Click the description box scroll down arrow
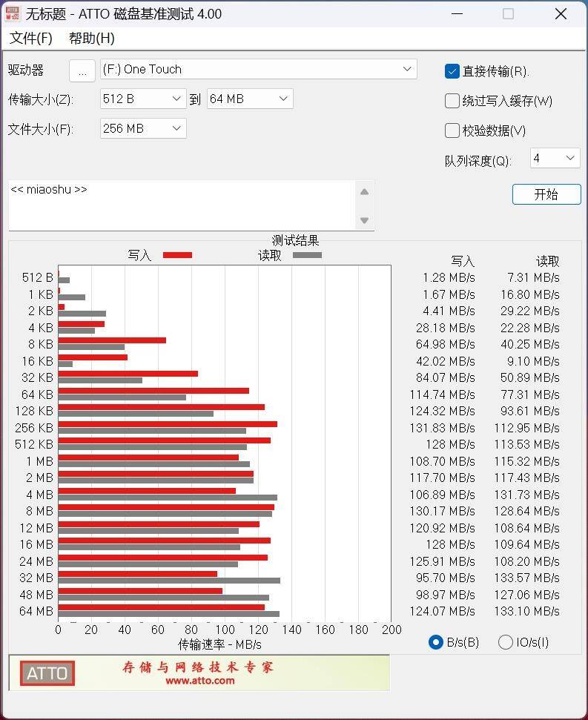Screen dimensions: 588x720 coord(365,220)
